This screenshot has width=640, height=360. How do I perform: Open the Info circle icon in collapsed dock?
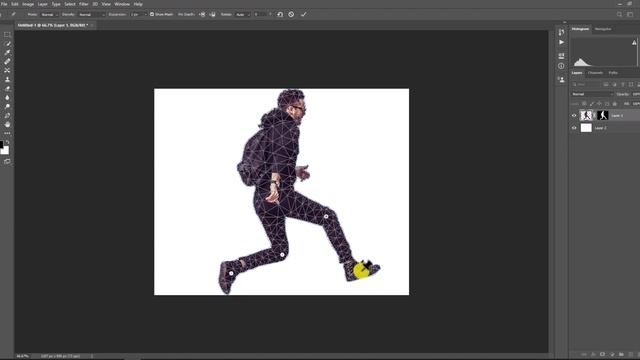pos(561,66)
